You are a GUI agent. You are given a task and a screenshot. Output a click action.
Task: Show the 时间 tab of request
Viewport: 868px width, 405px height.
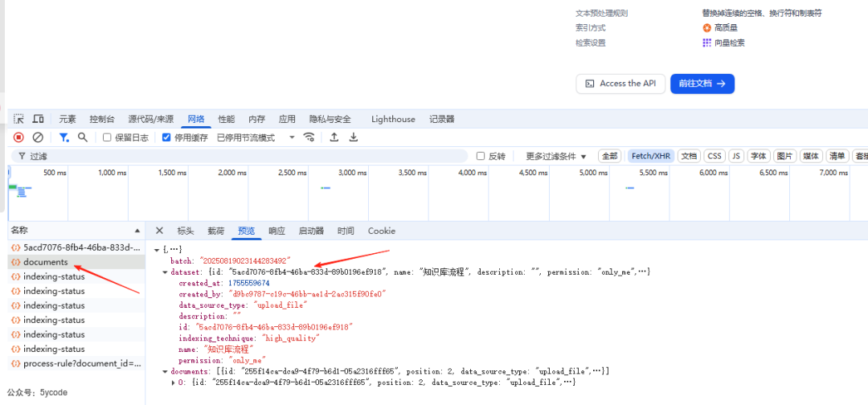pyautogui.click(x=346, y=231)
